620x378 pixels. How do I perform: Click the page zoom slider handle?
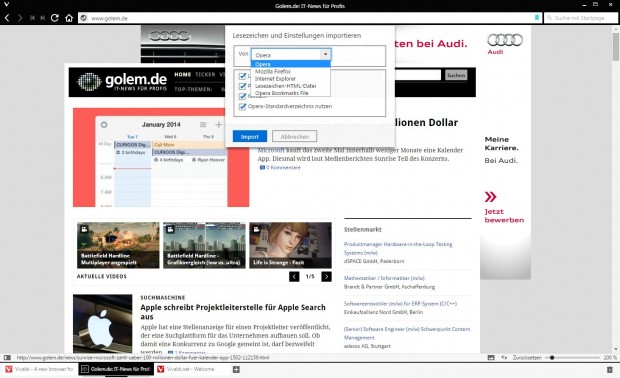(x=552, y=357)
